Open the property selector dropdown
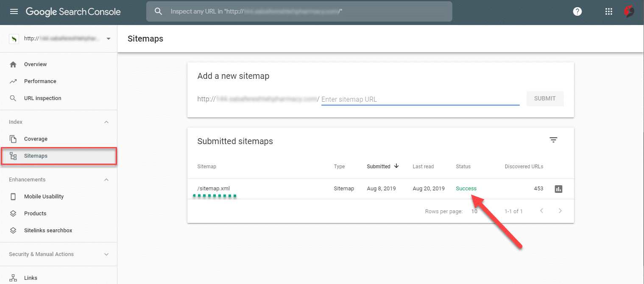The height and width of the screenshot is (284, 644). click(108, 38)
